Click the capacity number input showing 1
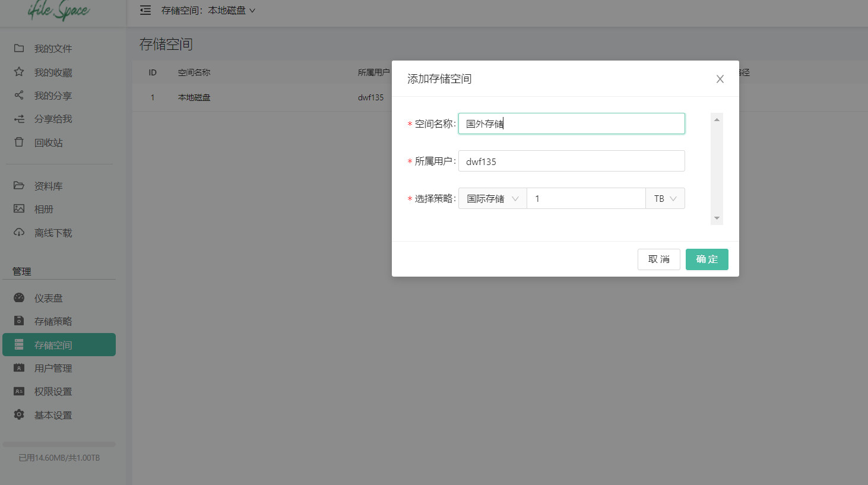 pos(586,198)
